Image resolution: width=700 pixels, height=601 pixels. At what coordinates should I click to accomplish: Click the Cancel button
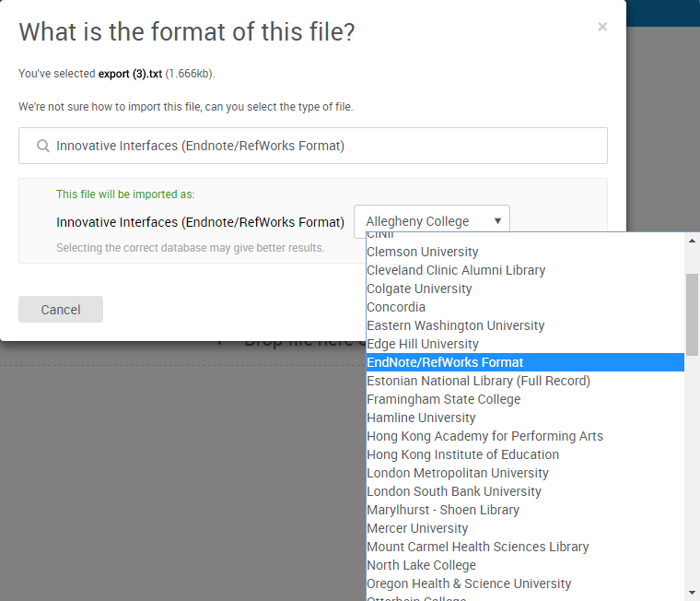tap(61, 309)
